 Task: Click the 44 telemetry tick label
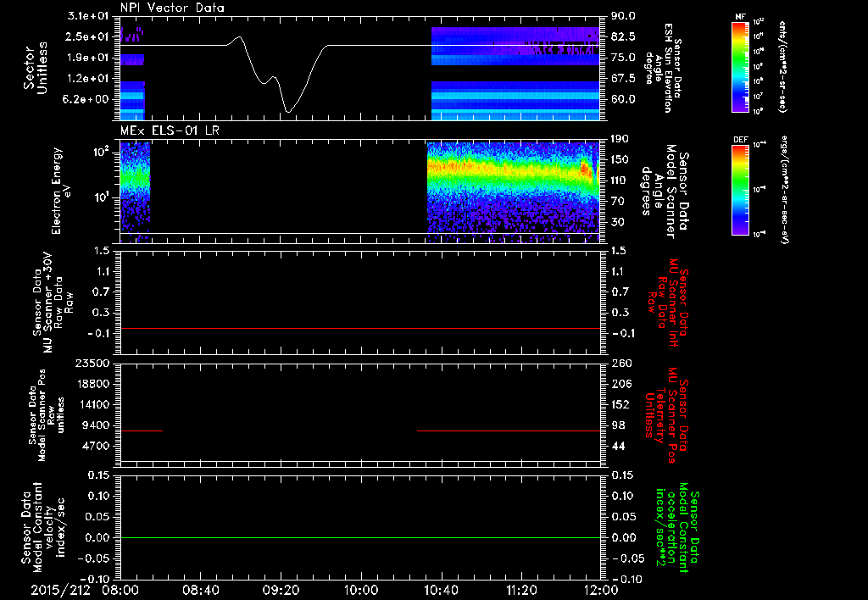618,446
